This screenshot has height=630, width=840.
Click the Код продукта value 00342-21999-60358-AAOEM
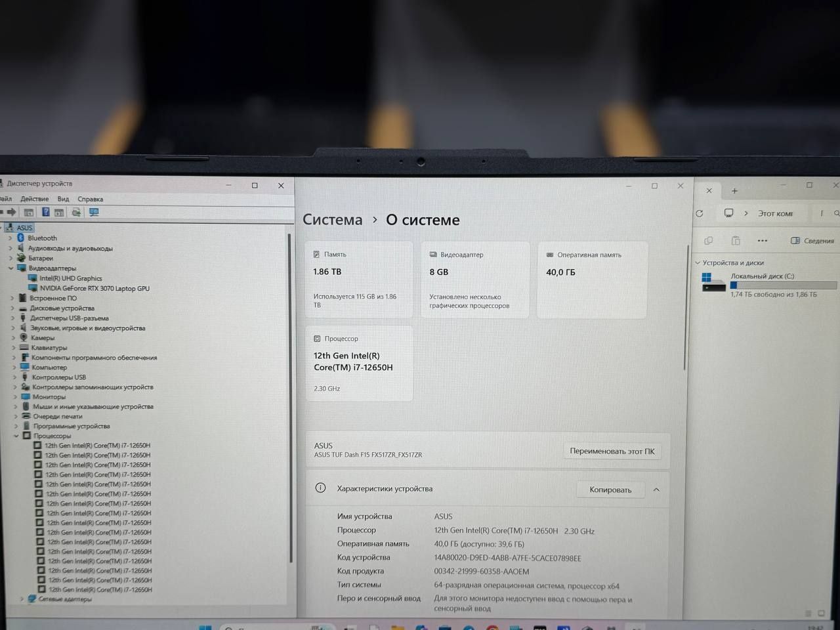pos(481,571)
